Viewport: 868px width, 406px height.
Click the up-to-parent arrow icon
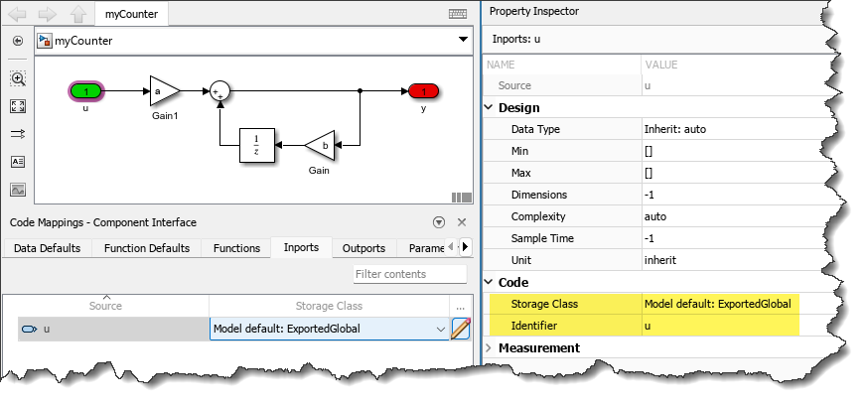[x=77, y=14]
